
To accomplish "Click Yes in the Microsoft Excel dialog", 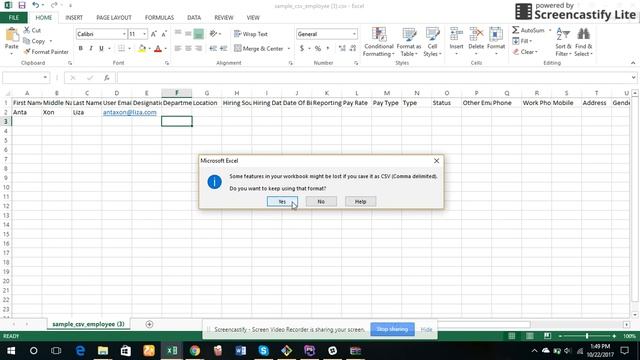I will [x=282, y=202].
